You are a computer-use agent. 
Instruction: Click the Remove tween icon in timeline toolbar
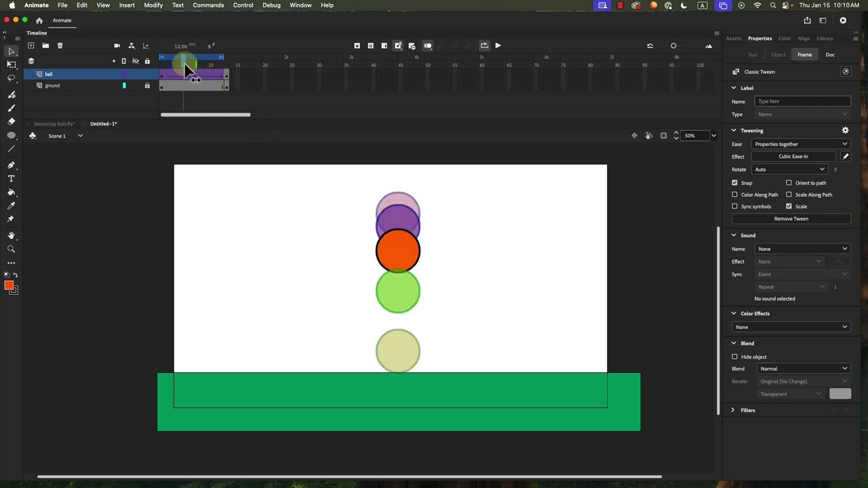[x=412, y=45]
